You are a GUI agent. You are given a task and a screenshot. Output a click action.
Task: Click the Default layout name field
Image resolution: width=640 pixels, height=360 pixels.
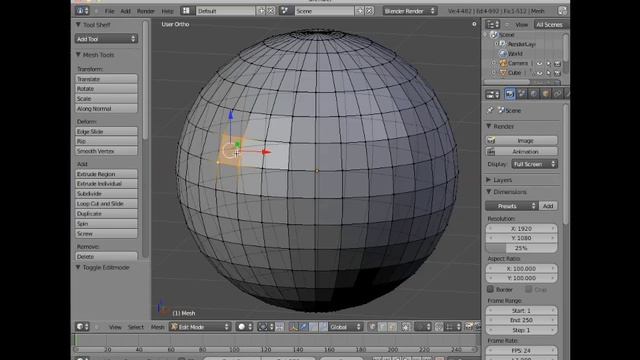(226, 11)
